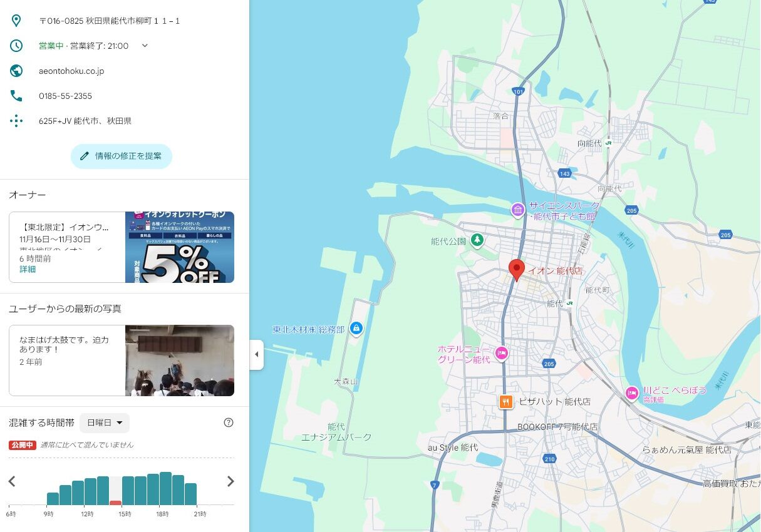Click 公開中 live badge
Screen dimensions: 761x532
(x=23, y=445)
